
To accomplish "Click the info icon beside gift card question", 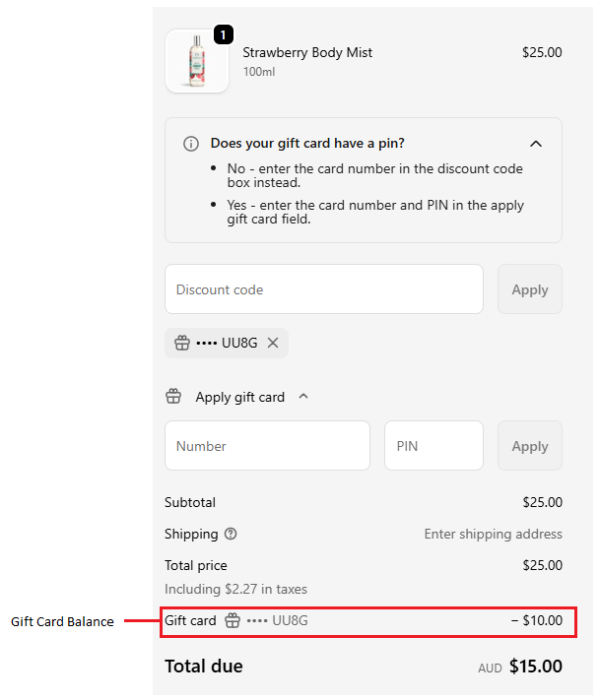I will 191,144.
